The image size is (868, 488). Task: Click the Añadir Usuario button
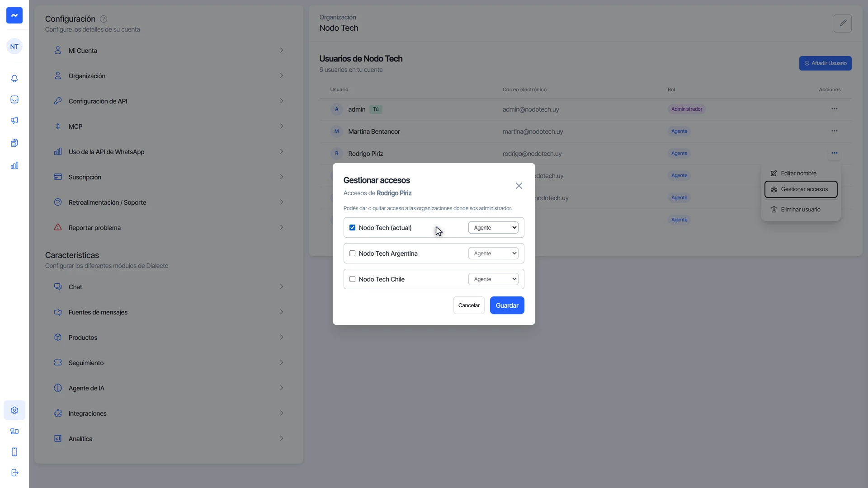[x=825, y=63]
